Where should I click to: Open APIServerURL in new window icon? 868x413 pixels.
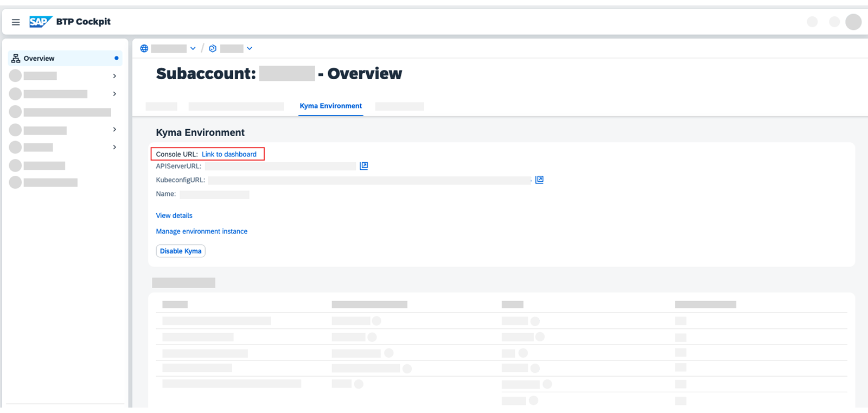click(364, 166)
